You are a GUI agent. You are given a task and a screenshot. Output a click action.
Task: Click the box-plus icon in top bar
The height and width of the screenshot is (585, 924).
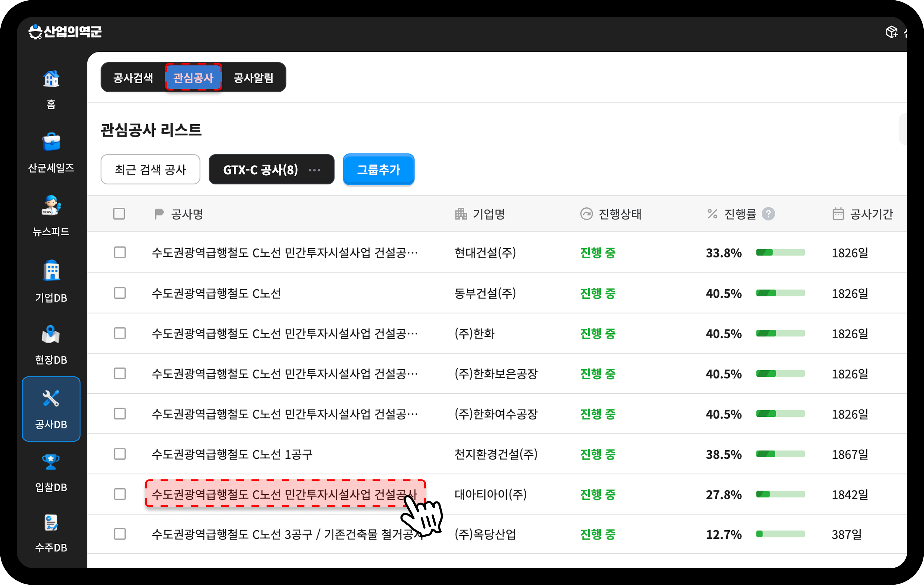[x=891, y=32]
